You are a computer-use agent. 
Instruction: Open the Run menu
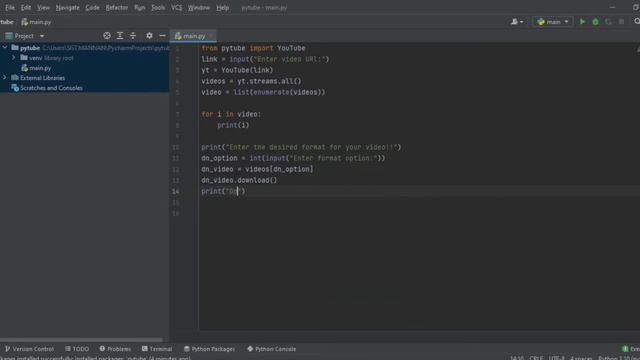140,8
